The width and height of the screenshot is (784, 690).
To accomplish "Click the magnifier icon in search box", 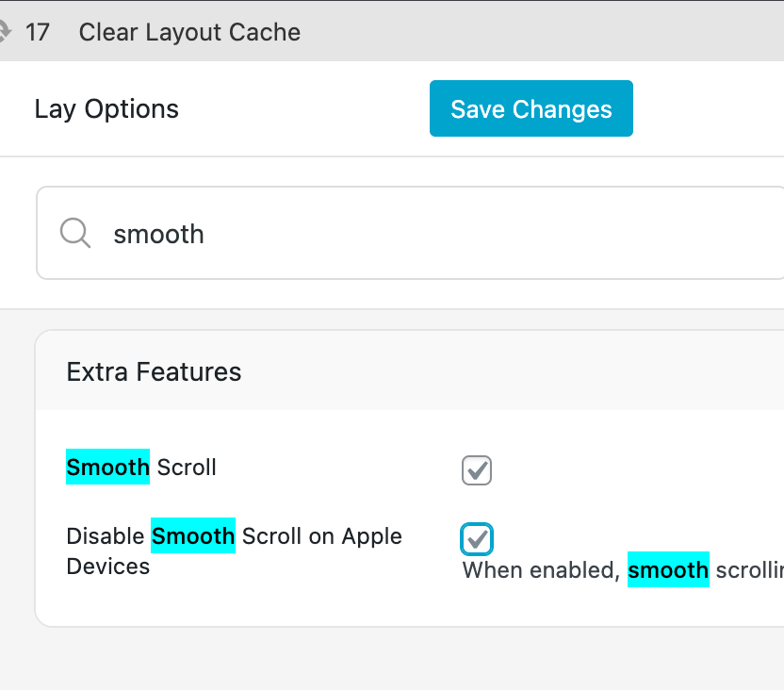I will (75, 233).
